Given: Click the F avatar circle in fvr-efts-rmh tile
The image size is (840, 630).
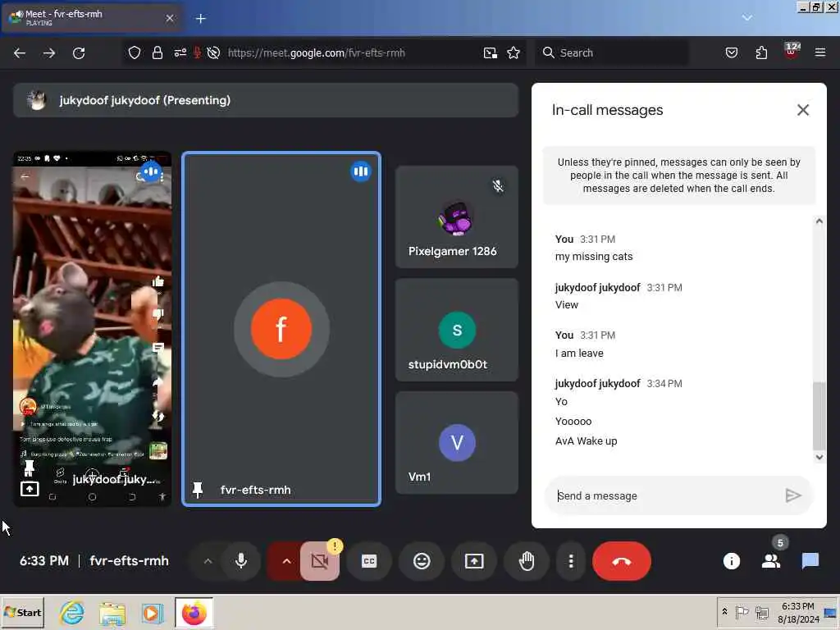Looking at the screenshot, I should tap(281, 329).
